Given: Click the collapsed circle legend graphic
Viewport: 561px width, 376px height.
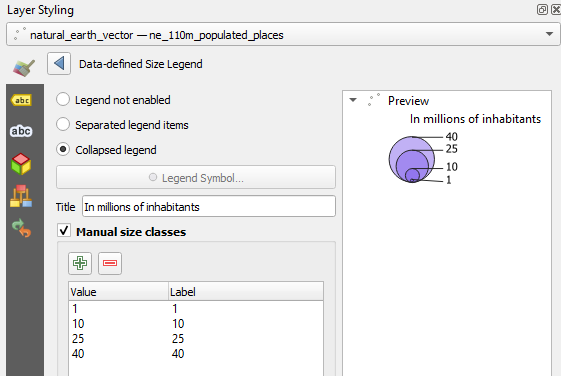Looking at the screenshot, I should [x=412, y=160].
